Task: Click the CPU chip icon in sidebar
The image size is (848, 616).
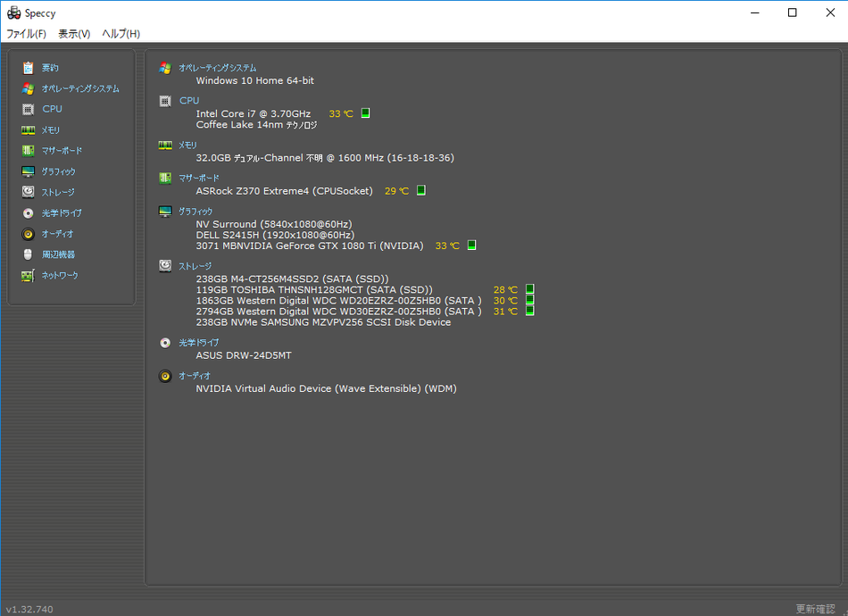Action: point(29,109)
